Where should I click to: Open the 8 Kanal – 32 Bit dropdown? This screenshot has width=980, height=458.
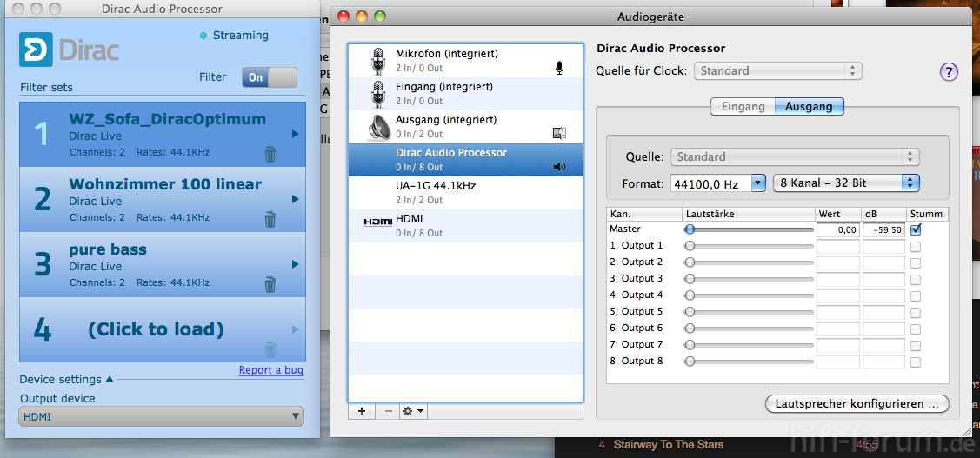coord(846,183)
